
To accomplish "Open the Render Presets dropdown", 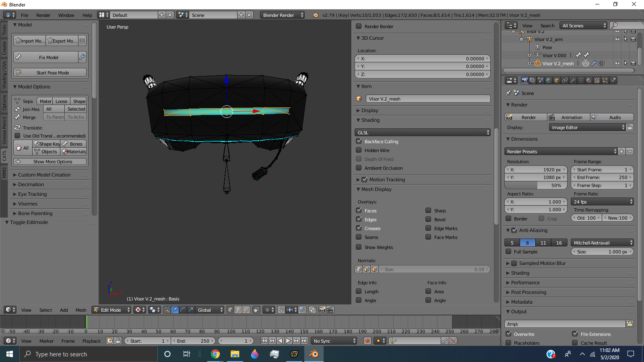I will tap(561, 151).
